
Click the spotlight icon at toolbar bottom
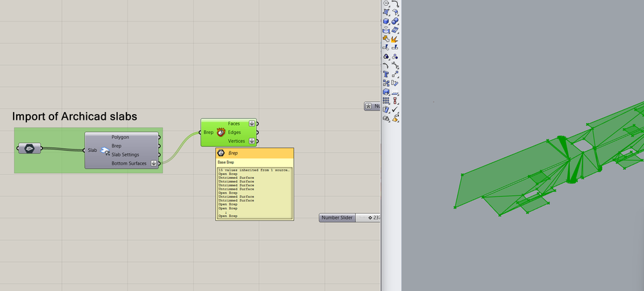click(395, 118)
